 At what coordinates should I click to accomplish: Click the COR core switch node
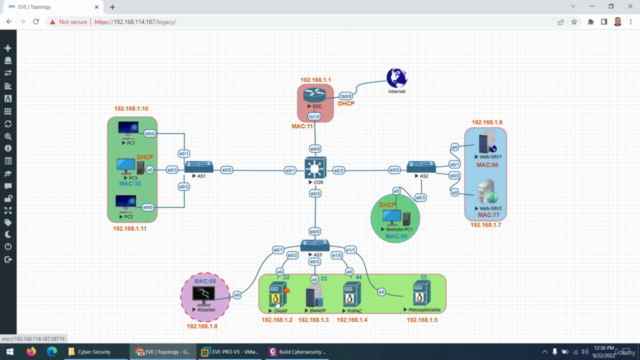[315, 168]
